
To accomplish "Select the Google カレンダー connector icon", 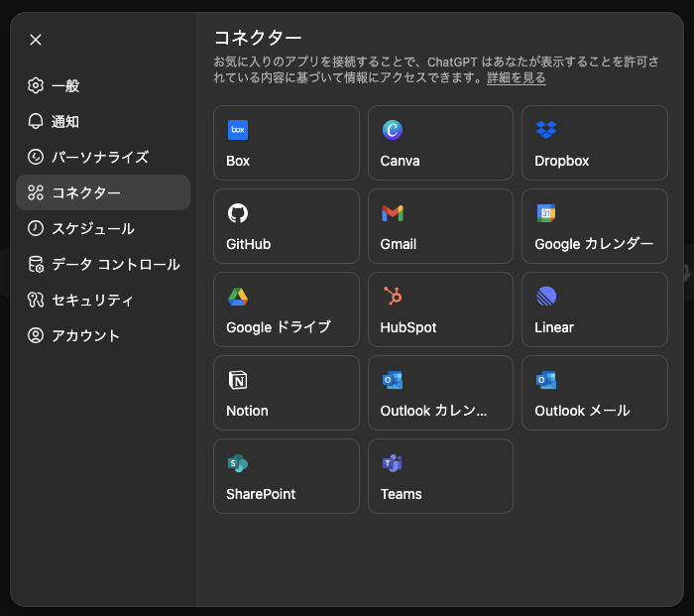I will (x=546, y=213).
